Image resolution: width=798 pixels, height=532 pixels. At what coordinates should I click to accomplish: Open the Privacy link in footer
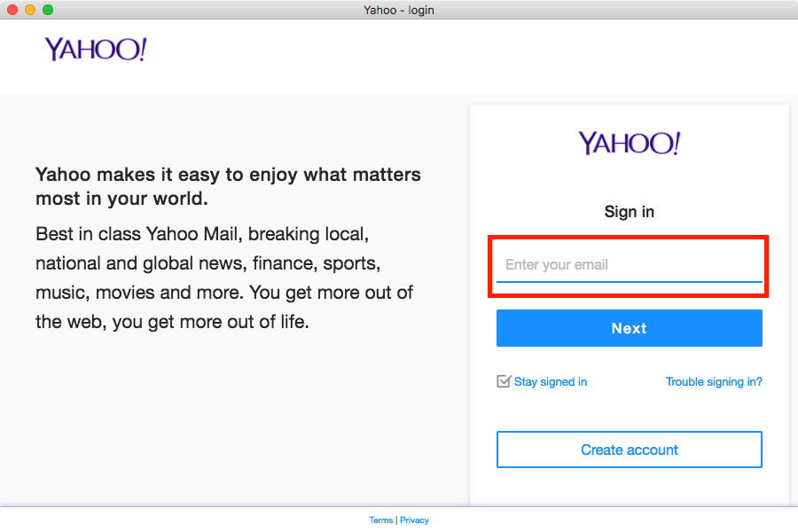pos(414,520)
